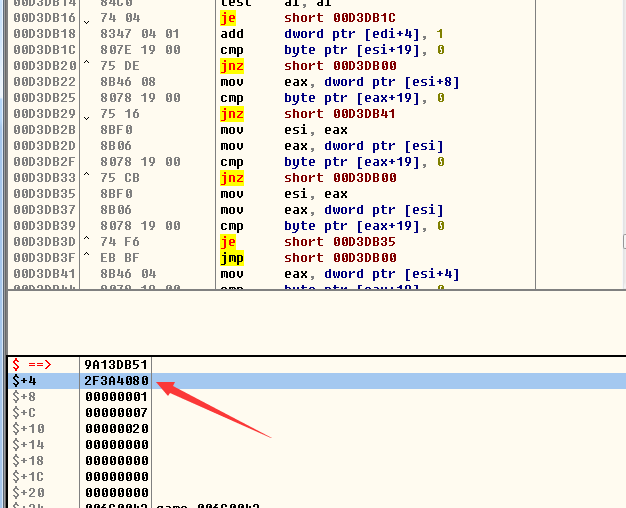Image resolution: width=626 pixels, height=508 pixels.
Task: Click 'mov esi, eax' at address 00D3DB35
Action: pos(284,194)
